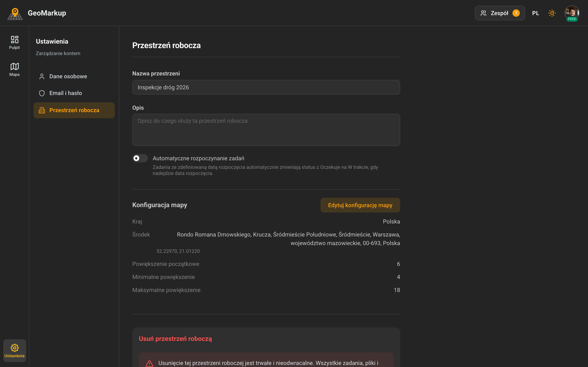Enable Automatyczne rozpoczynanie zadań switch
Screen dimensions: 588x367
pos(140,158)
